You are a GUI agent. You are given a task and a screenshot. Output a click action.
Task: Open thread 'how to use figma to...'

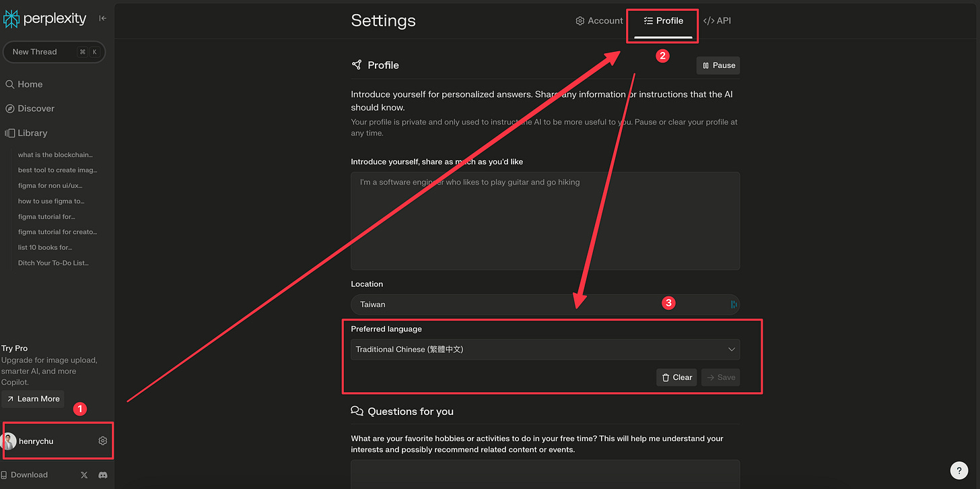coord(51,201)
